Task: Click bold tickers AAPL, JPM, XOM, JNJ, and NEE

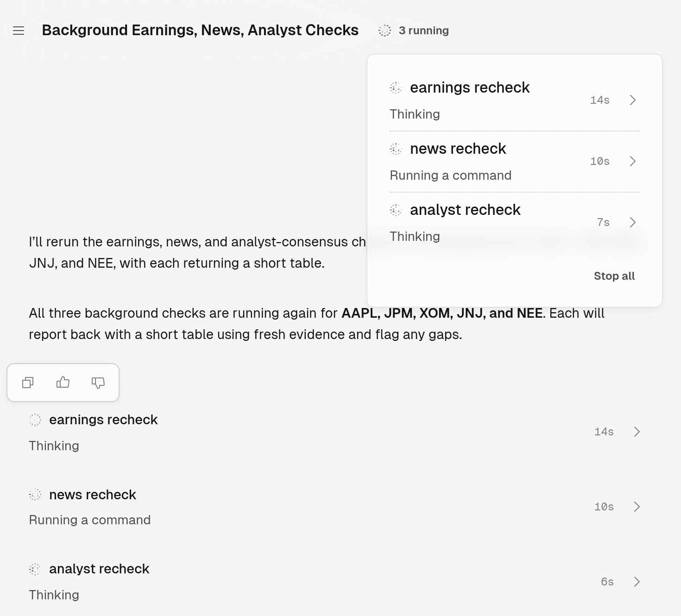Action: click(442, 313)
